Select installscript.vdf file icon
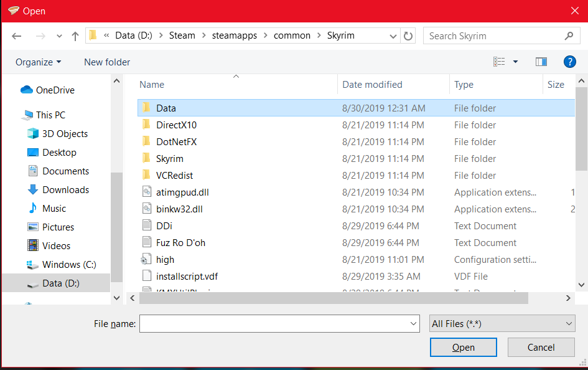 point(147,276)
